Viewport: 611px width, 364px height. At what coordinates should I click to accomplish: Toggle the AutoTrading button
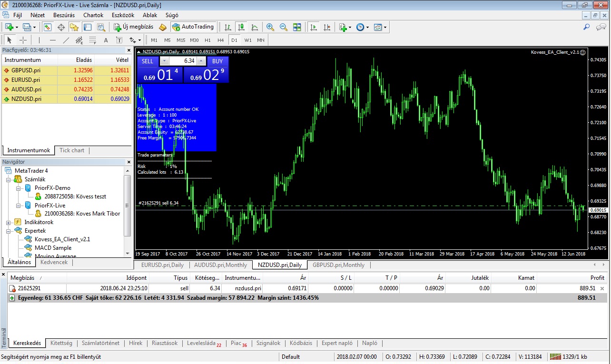pos(193,27)
